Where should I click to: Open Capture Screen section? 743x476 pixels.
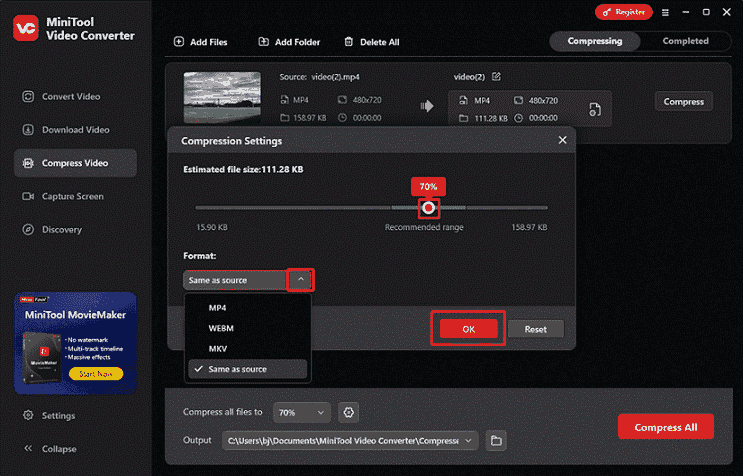(75, 196)
